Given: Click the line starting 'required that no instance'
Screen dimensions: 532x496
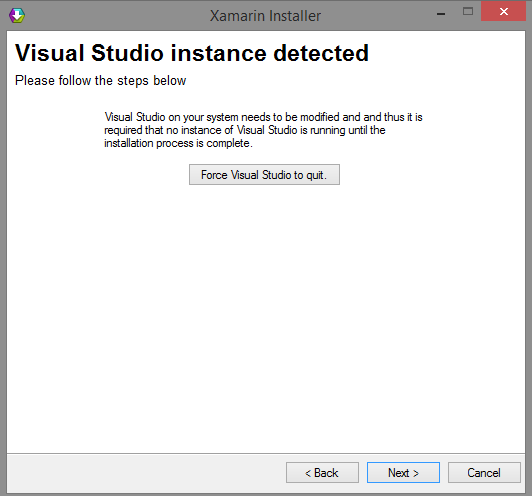Looking at the screenshot, I should pyautogui.click(x=245, y=130).
